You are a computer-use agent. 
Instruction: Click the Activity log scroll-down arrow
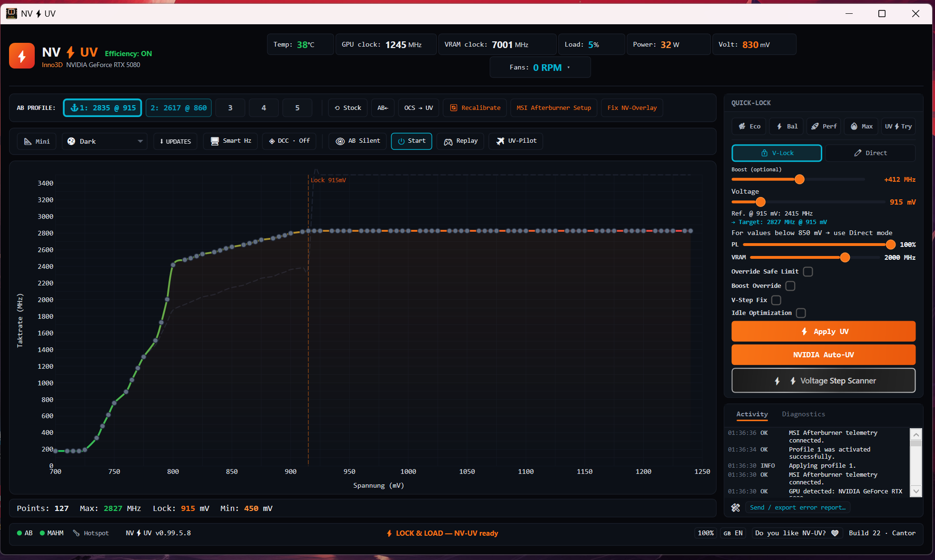click(x=916, y=491)
